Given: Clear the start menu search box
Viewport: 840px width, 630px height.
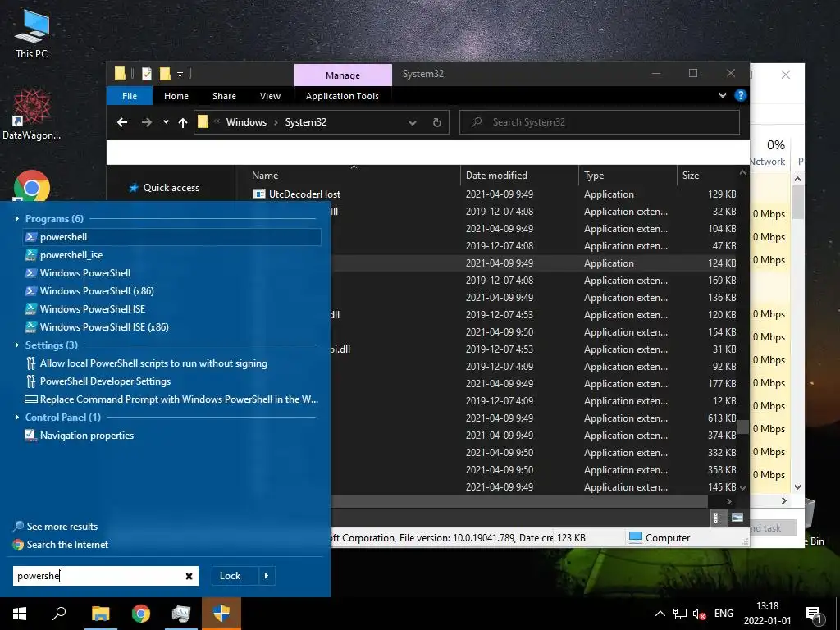Looking at the screenshot, I should [189, 576].
